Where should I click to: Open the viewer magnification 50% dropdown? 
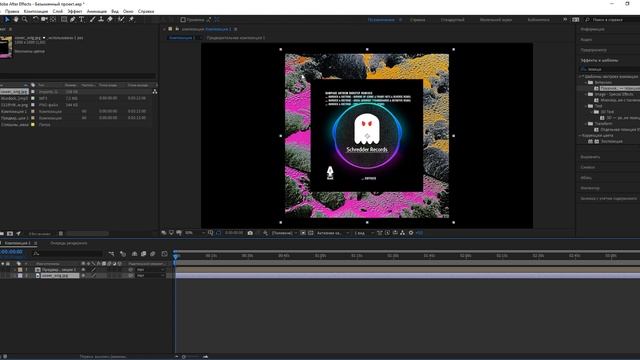[195, 233]
